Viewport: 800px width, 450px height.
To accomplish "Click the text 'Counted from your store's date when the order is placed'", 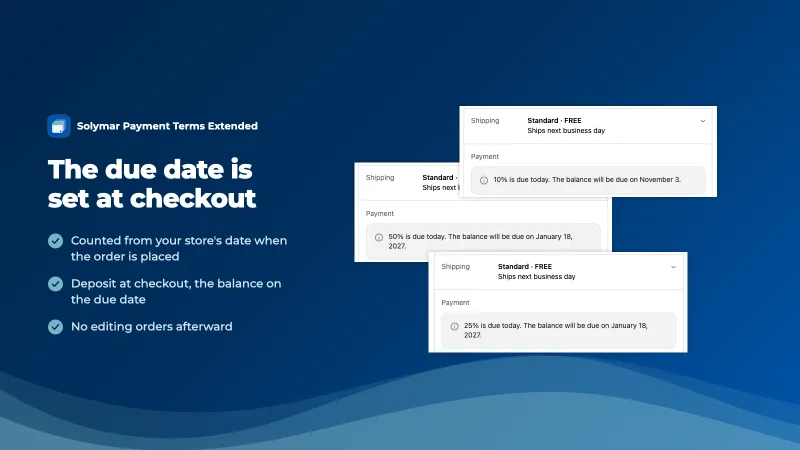I will [179, 248].
